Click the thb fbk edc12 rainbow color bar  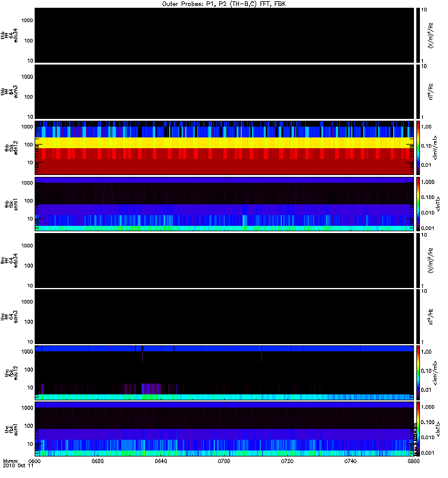click(418, 148)
